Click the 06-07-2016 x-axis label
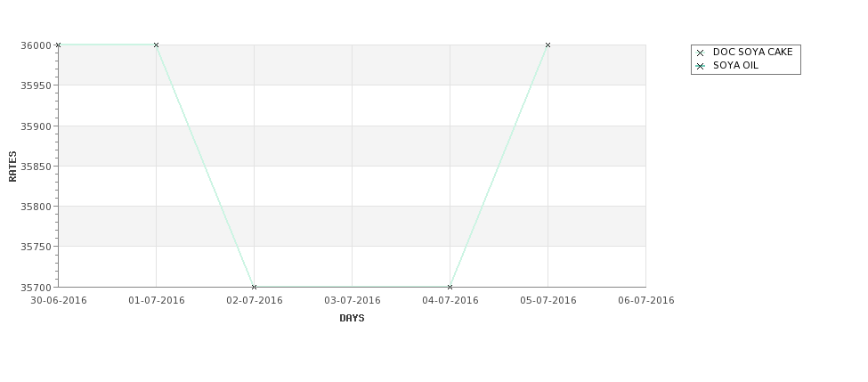 click(x=646, y=300)
